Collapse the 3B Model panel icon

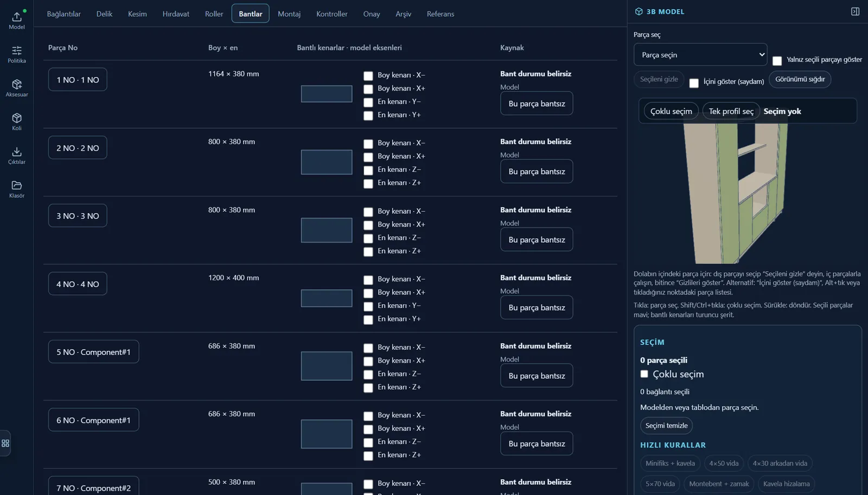point(855,11)
